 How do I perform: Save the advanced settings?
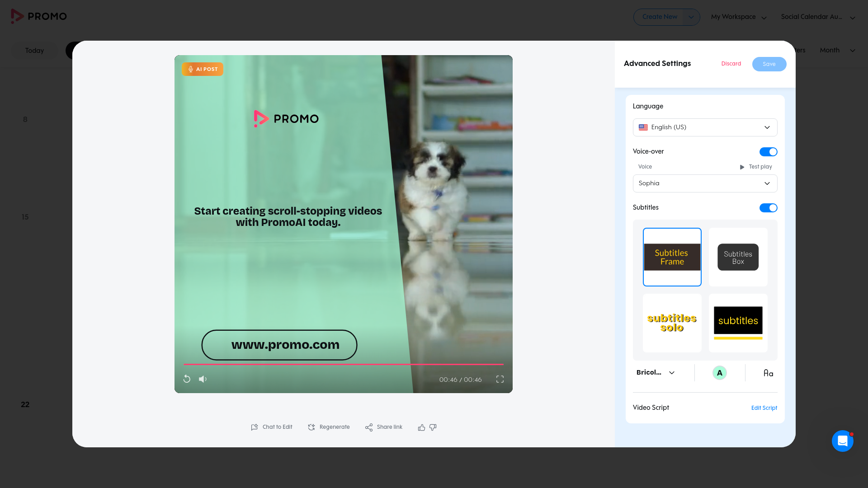click(x=769, y=64)
